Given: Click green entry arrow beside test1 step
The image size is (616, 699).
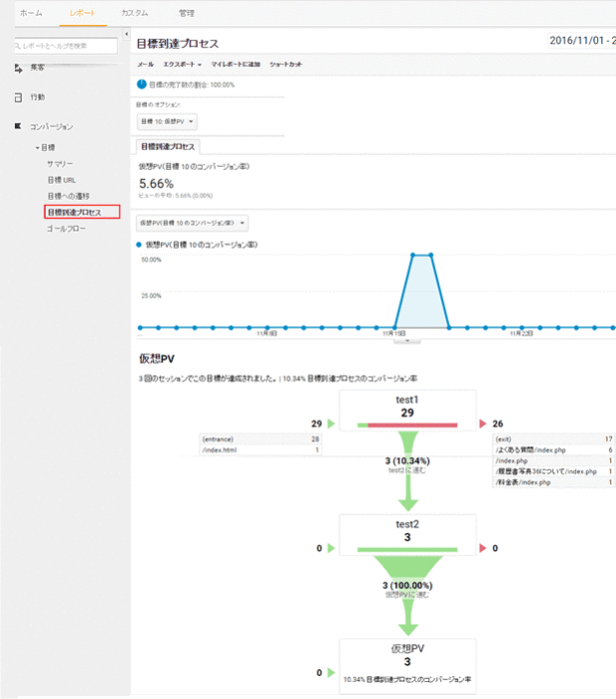Looking at the screenshot, I should 331,423.
